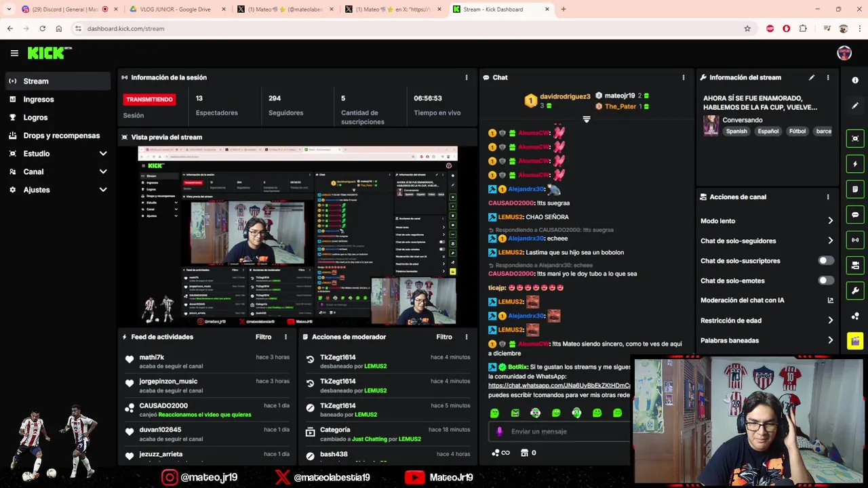Screen dimensions: 868x488
Task: Click the lightning bolt icon in the right sidebar
Action: [x=855, y=164]
